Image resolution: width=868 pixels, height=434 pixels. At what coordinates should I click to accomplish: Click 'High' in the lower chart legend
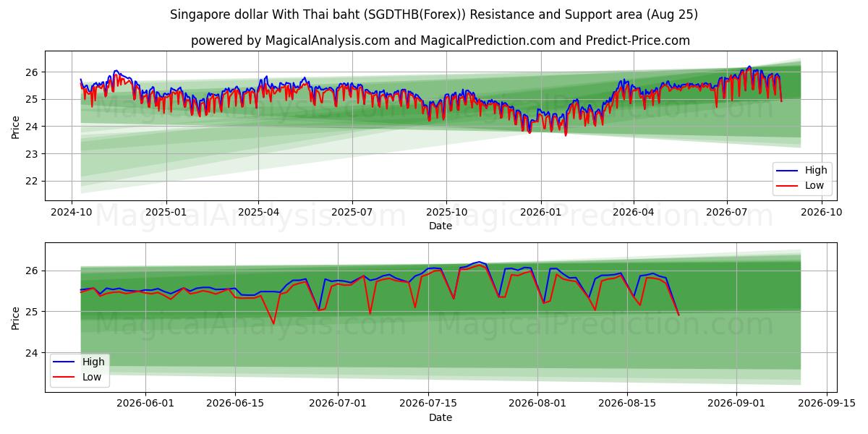pyautogui.click(x=93, y=362)
